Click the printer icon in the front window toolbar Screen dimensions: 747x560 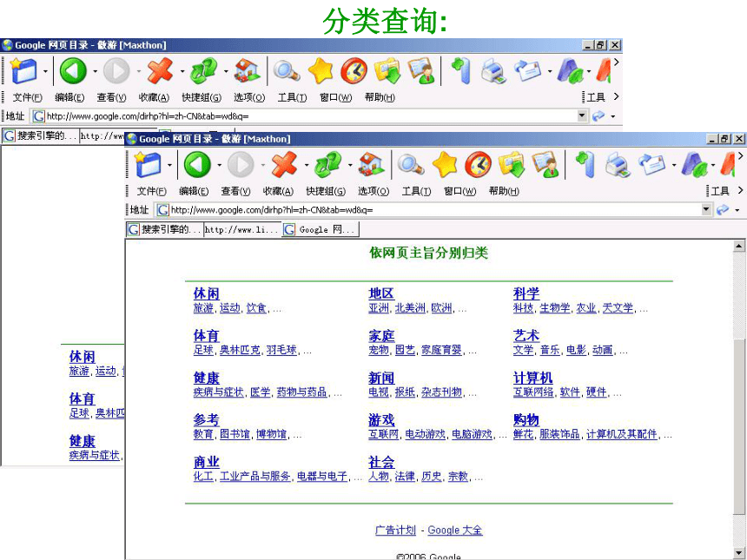point(618,165)
